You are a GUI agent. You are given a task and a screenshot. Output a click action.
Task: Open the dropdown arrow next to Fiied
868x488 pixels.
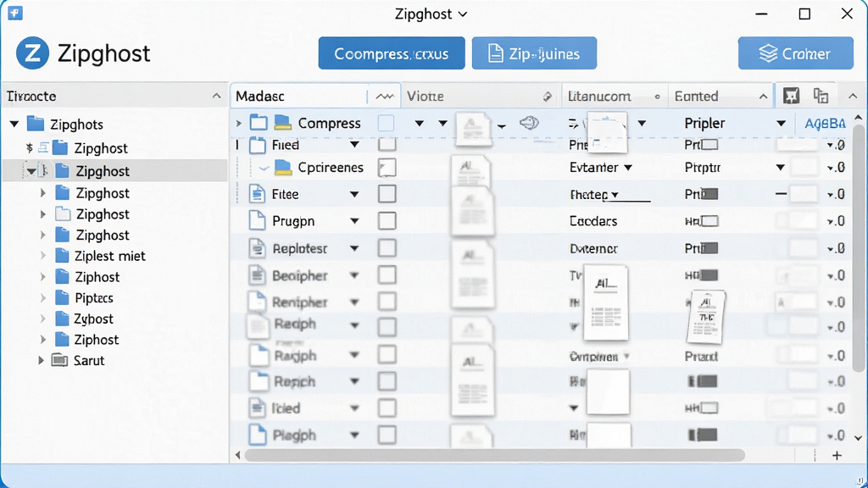[x=354, y=145]
